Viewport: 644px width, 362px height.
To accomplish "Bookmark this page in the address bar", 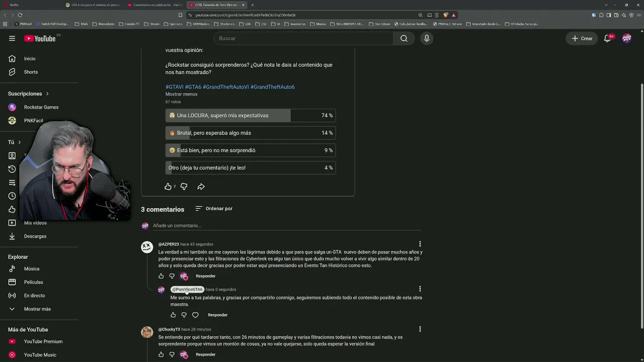I will (x=181, y=15).
